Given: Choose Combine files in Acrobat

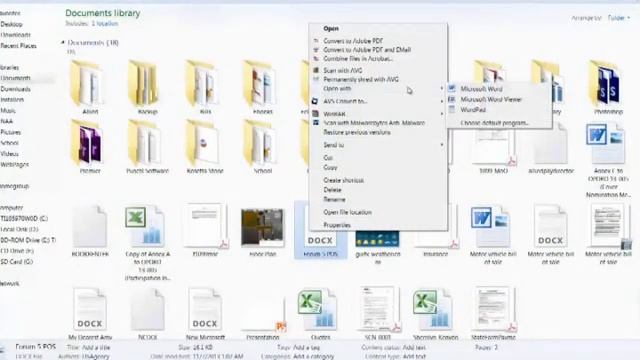Looking at the screenshot, I should click(x=378, y=59).
